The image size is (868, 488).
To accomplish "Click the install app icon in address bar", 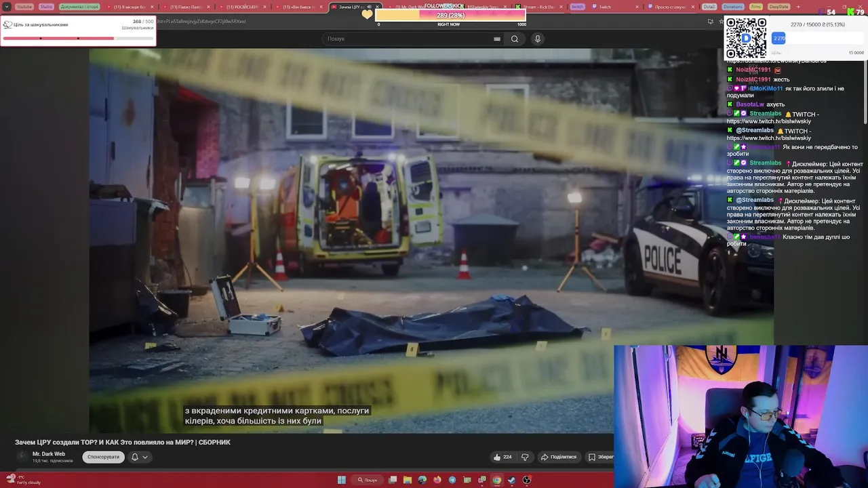I will [710, 21].
